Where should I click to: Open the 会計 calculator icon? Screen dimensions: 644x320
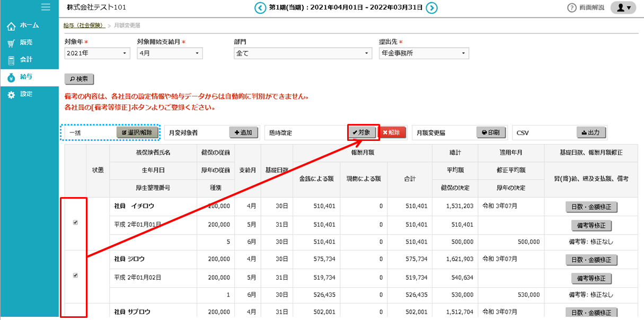coord(11,60)
